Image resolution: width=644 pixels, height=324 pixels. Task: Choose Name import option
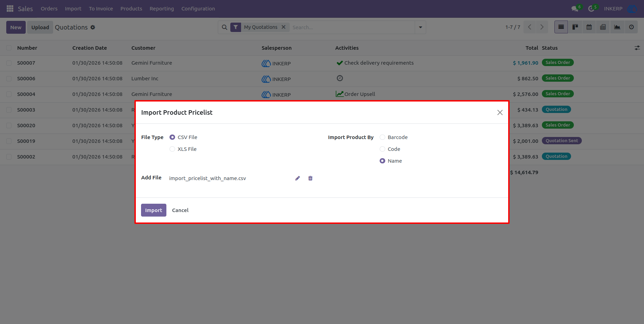[382, 161]
